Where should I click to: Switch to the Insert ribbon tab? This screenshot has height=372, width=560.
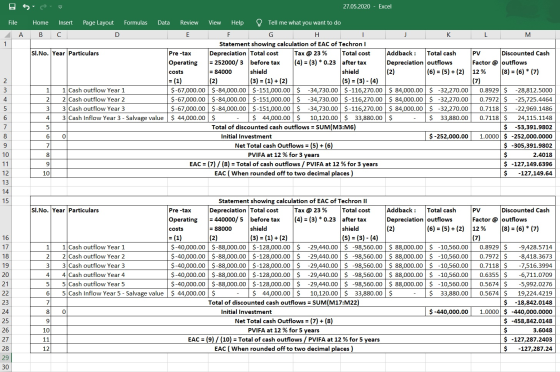pos(66,22)
